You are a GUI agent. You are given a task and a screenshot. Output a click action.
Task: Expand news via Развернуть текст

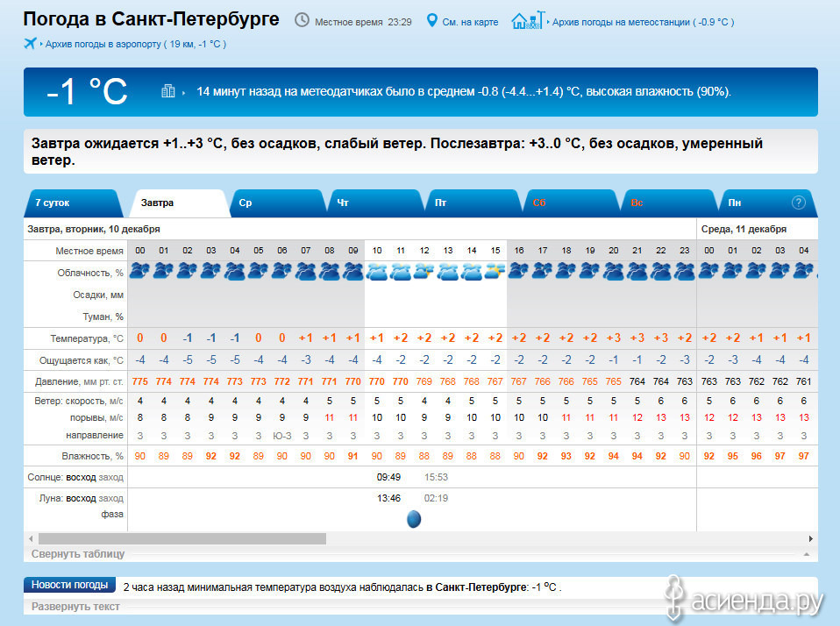click(75, 606)
